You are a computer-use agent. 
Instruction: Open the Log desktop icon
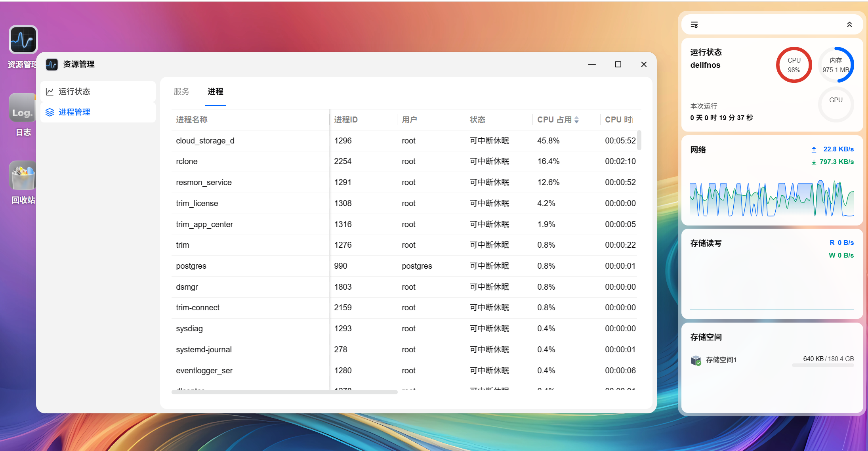point(23,107)
